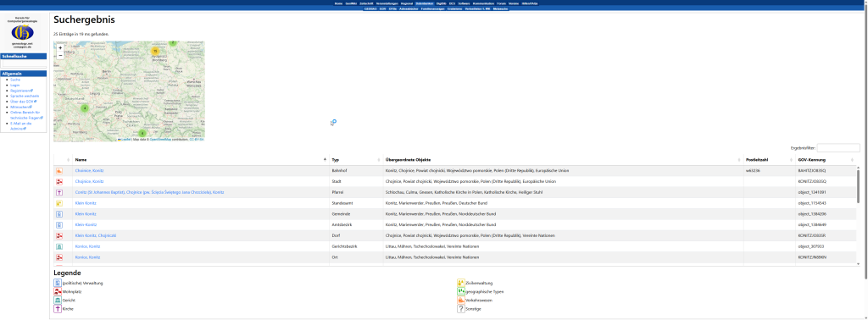Click the yellow icon in the Standesamt row
This screenshot has height=320, width=868.
(59, 203)
